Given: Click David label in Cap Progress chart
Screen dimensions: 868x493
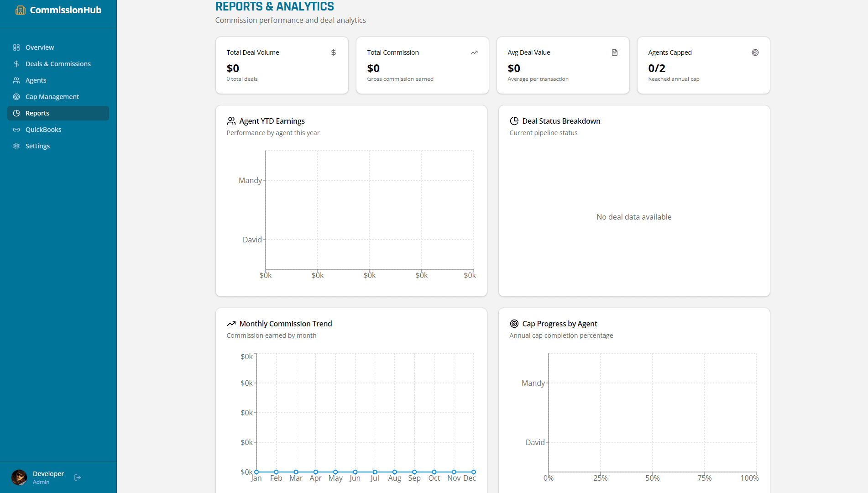Looking at the screenshot, I should (x=535, y=442).
